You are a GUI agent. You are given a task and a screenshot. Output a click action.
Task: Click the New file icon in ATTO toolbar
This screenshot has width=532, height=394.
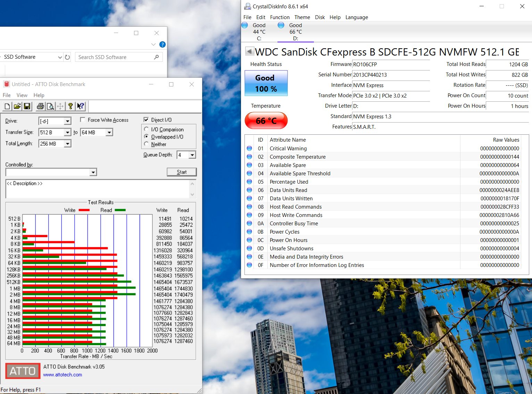7,106
